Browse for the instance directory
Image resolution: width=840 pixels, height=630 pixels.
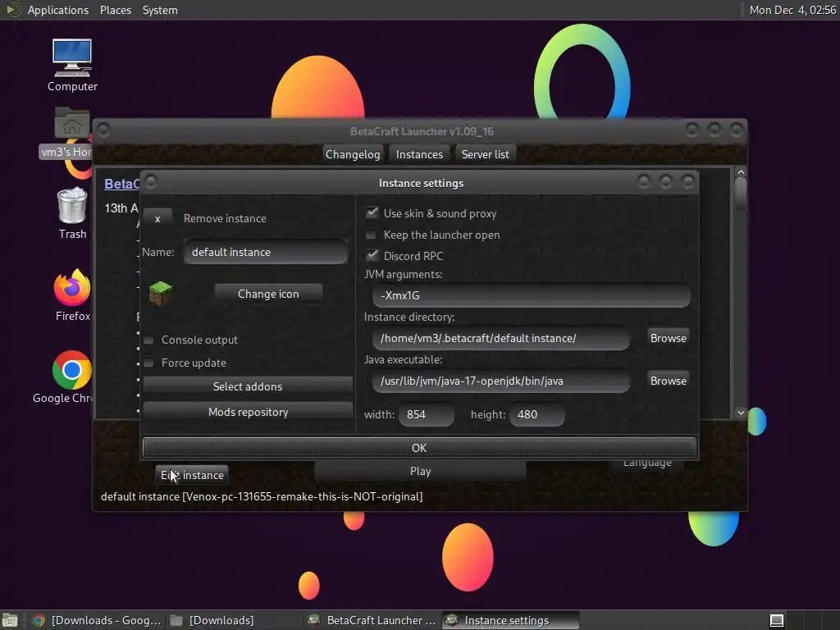tap(668, 338)
